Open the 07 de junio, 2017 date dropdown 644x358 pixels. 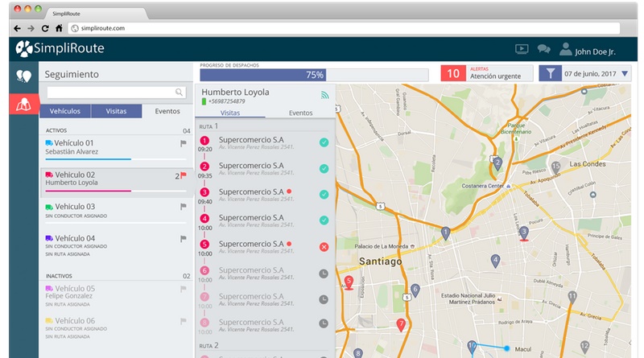click(597, 74)
